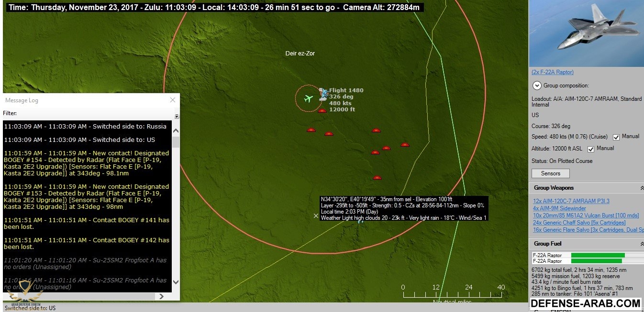Click the 'Switched side to: US' bottom status text
Screen dimensions: 644x312
coord(30,308)
